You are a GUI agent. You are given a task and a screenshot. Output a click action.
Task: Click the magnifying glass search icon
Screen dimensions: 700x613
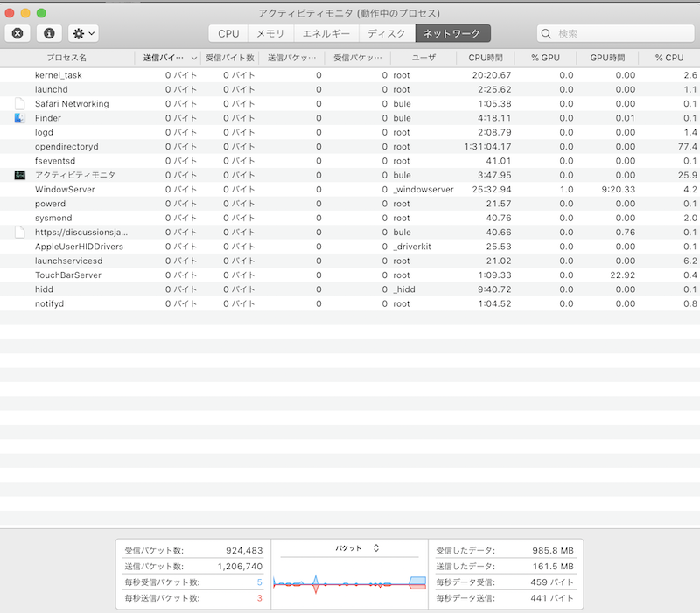coord(547,34)
